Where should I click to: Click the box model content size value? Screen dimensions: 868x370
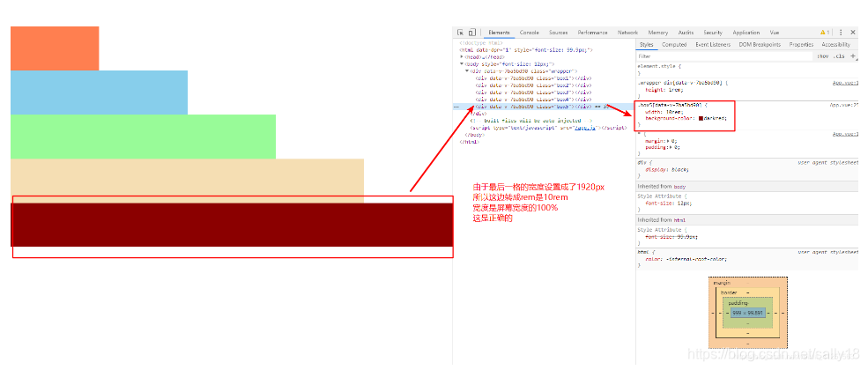[747, 313]
